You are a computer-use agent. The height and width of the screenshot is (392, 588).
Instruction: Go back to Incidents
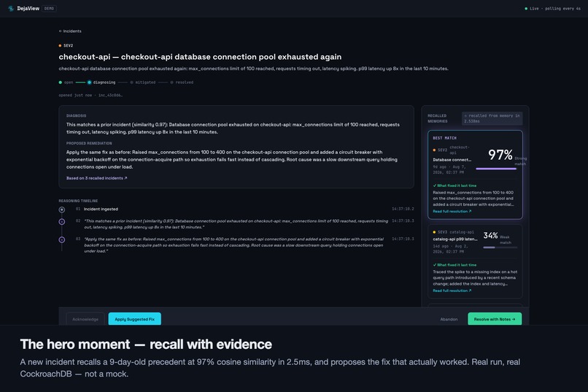click(70, 31)
